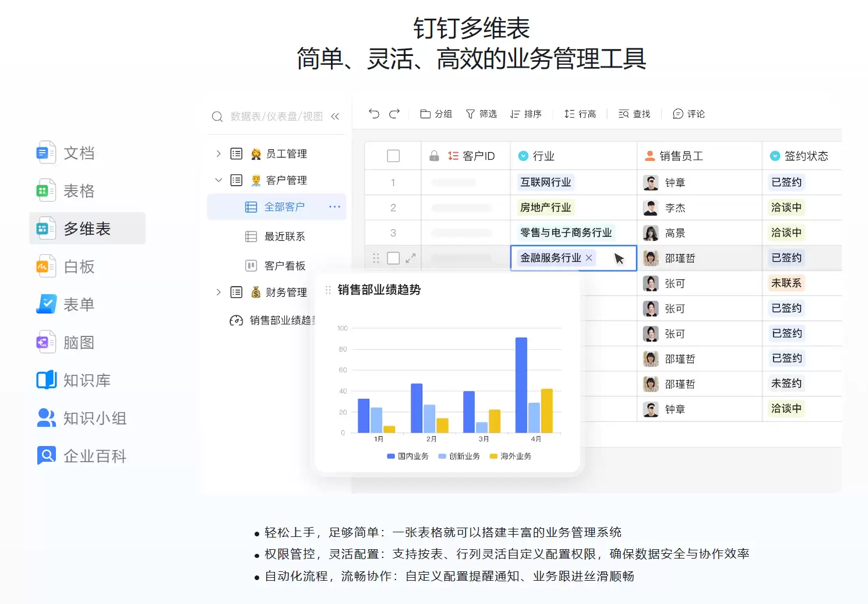Toggle 国内业务 legend series
The height and width of the screenshot is (604, 868).
click(x=408, y=456)
